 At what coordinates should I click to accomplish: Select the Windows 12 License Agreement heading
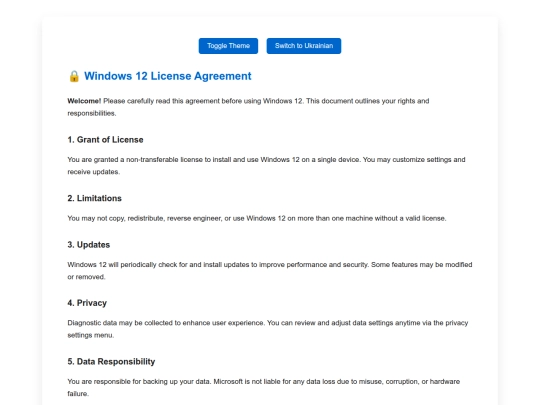click(168, 76)
